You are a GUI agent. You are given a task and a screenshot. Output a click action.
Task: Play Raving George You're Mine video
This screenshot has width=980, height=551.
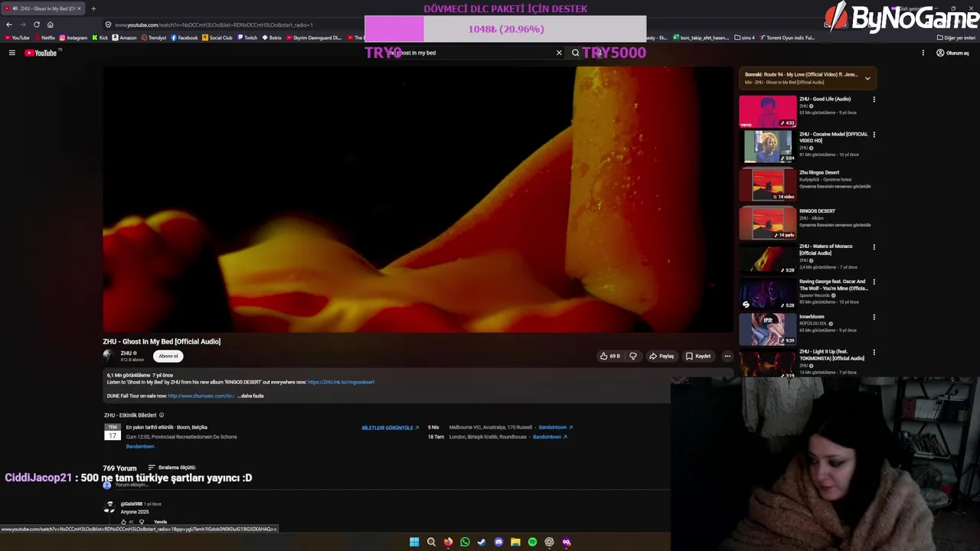[768, 294]
